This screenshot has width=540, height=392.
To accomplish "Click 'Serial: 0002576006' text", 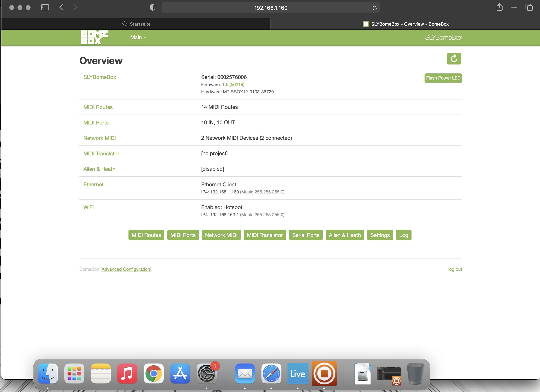I will [224, 77].
